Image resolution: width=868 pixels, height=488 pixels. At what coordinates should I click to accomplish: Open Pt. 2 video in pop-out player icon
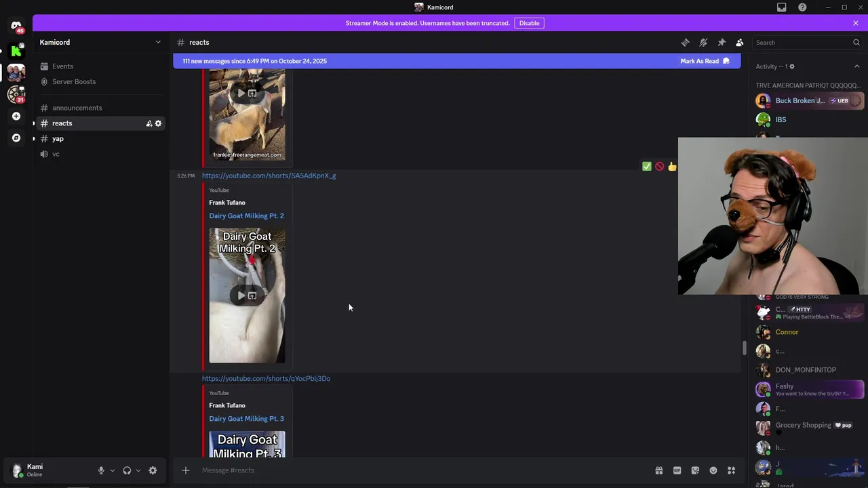click(252, 296)
